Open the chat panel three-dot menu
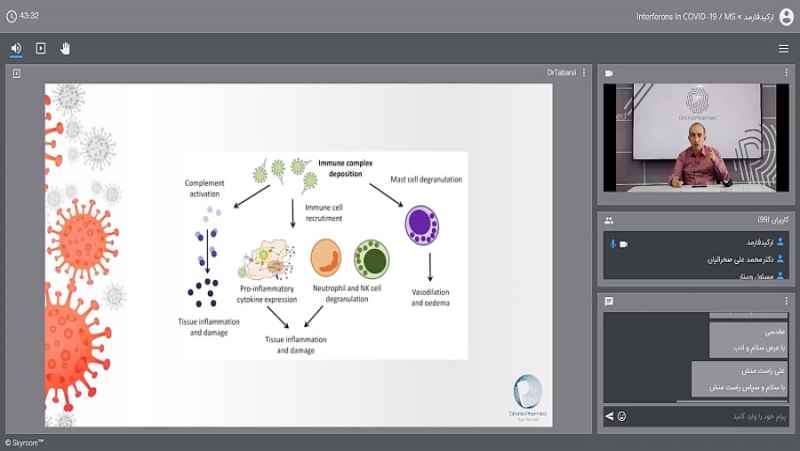This screenshot has width=800, height=451. pyautogui.click(x=786, y=301)
